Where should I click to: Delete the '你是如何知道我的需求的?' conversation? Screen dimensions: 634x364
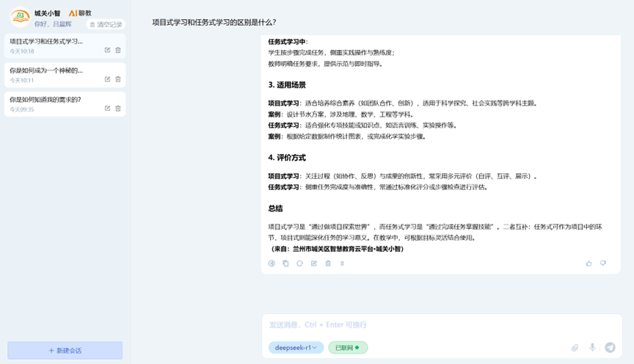coord(118,109)
